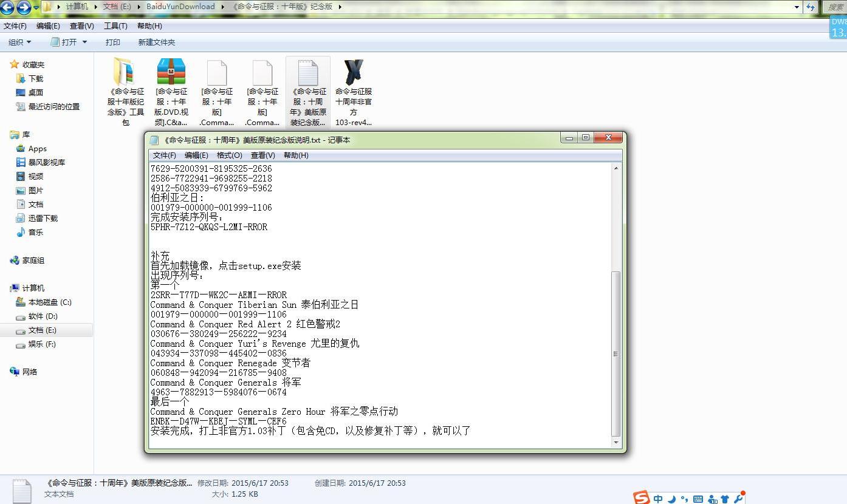Open 本地磁盘 (C:) drive
This screenshot has width=847, height=504.
pos(44,302)
